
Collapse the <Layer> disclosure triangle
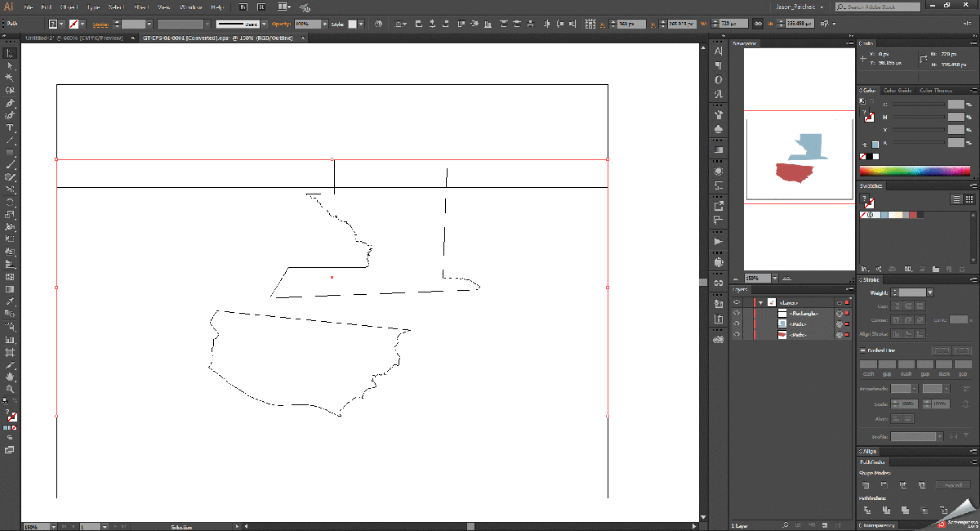(x=761, y=302)
